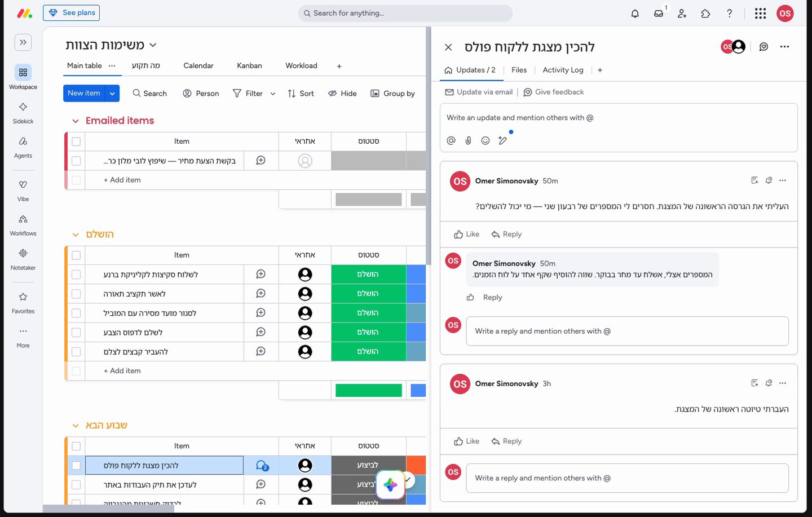Open the notifications bell
The image size is (812, 517).
click(635, 14)
